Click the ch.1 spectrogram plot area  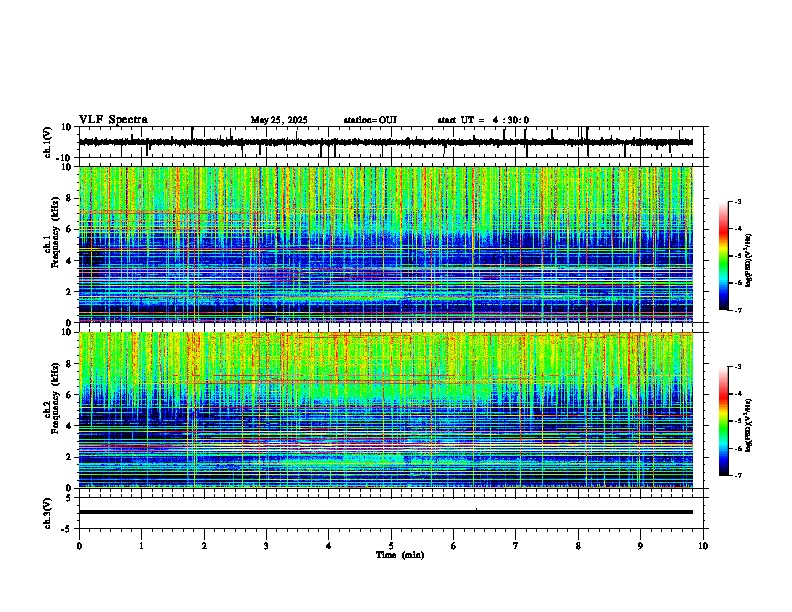coord(386,244)
